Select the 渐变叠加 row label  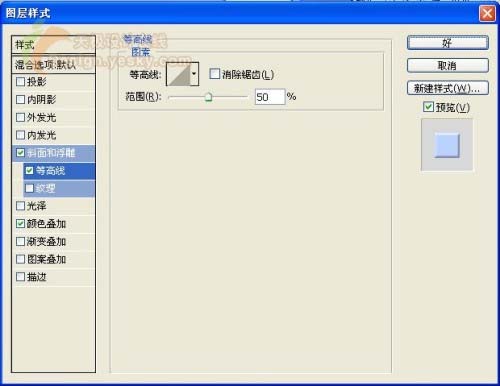46,241
